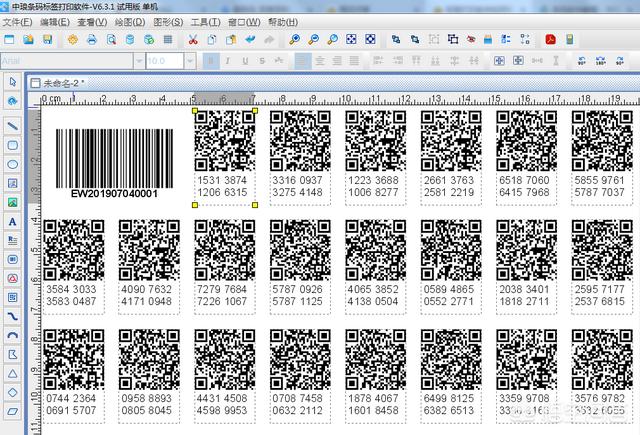Viewport: 640px width, 435px height.
Task: Open the 编辑(E) menu
Action: 55,22
